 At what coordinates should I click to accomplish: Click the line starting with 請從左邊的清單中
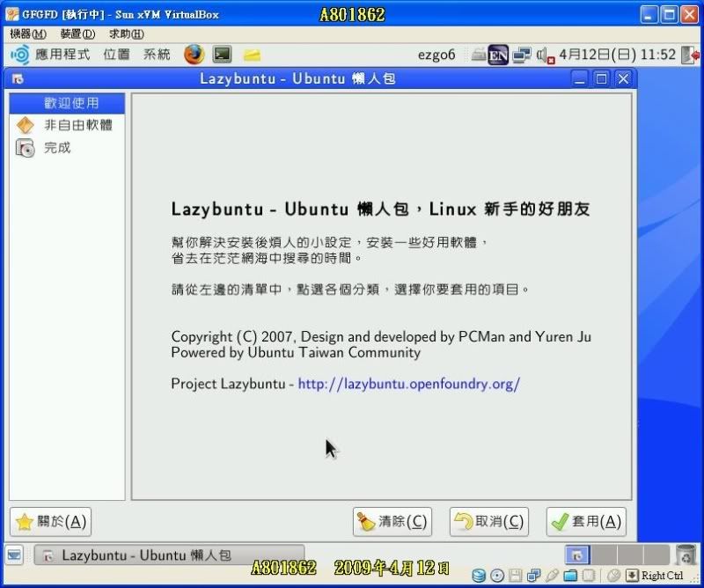tap(350, 289)
